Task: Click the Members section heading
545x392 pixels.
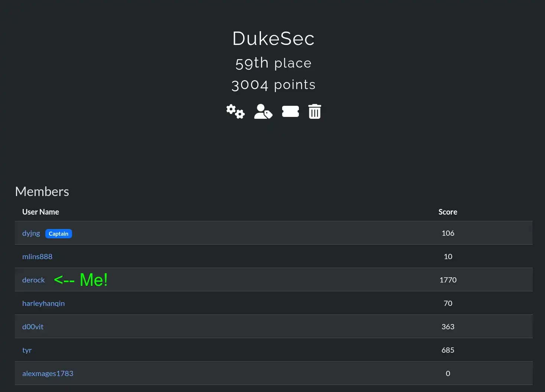Action: click(x=42, y=192)
